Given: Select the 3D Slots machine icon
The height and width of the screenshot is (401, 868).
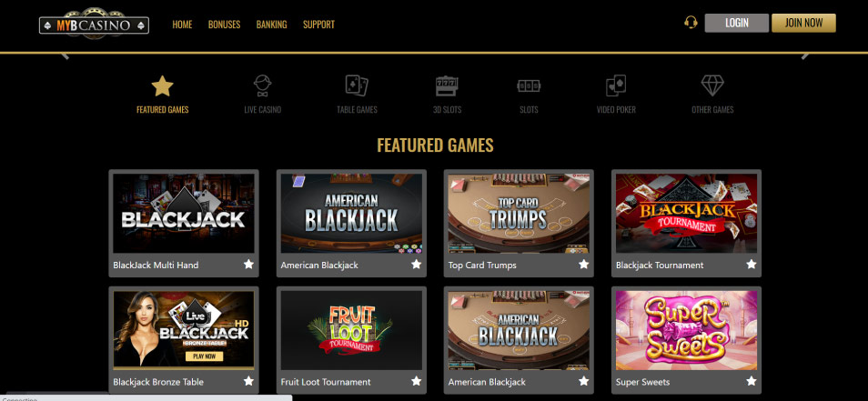Looking at the screenshot, I should pos(448,86).
